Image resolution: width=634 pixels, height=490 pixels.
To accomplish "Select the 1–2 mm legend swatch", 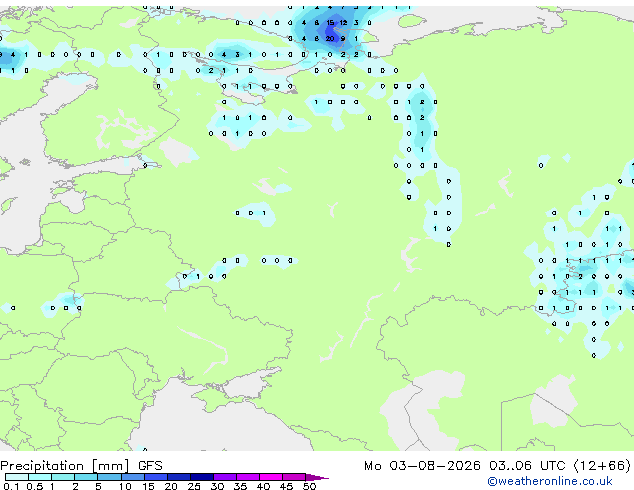I will (63, 477).
